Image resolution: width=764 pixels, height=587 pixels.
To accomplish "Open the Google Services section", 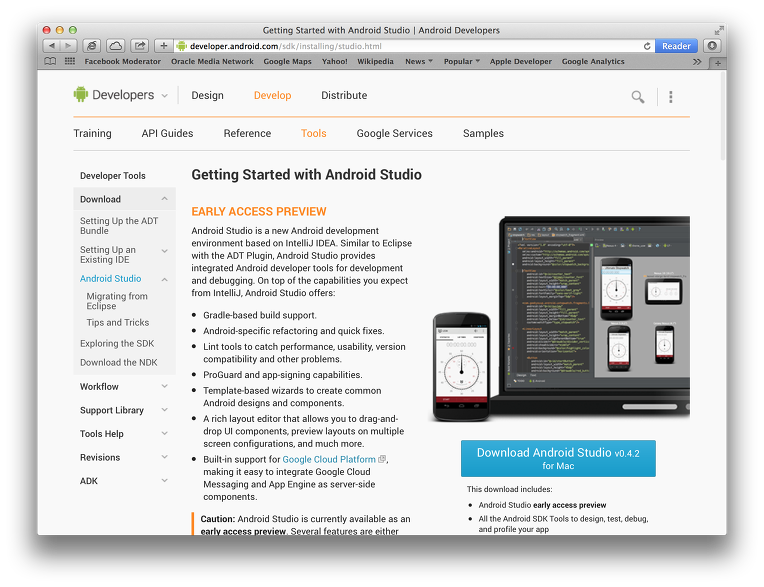I will click(394, 133).
